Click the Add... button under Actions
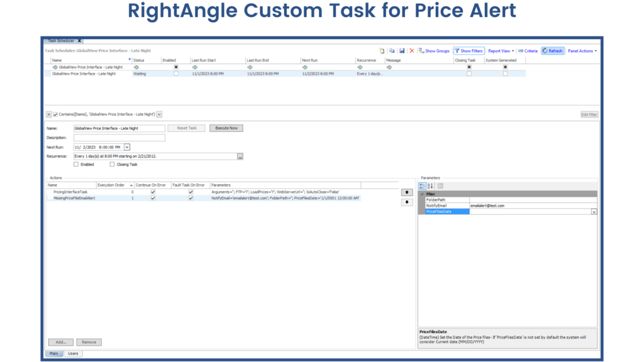644x362 pixels. pos(61,343)
